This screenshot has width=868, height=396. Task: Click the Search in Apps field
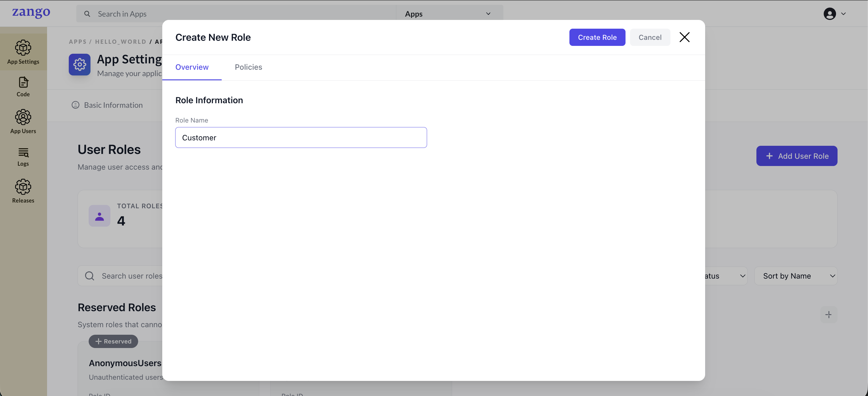(236, 14)
